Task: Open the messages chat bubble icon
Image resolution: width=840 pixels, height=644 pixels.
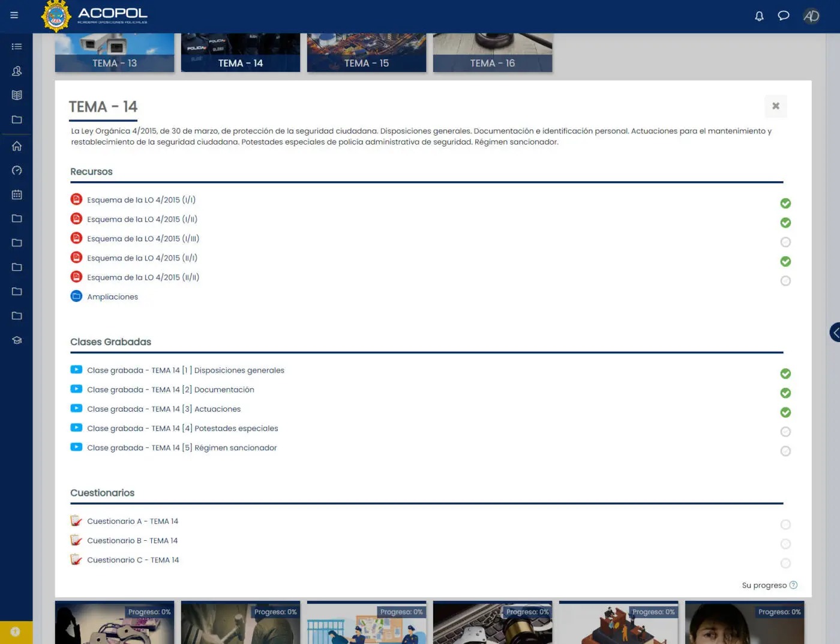Action: (783, 16)
